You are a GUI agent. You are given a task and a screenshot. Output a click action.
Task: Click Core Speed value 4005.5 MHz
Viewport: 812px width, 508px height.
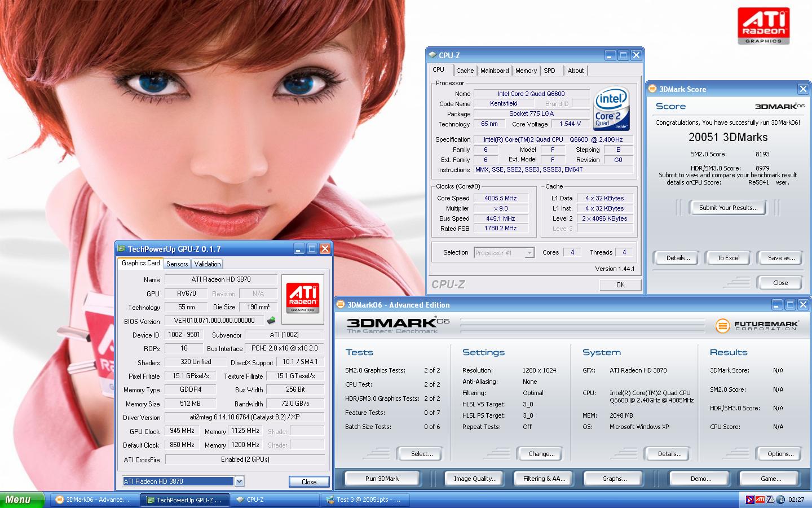coord(501,198)
